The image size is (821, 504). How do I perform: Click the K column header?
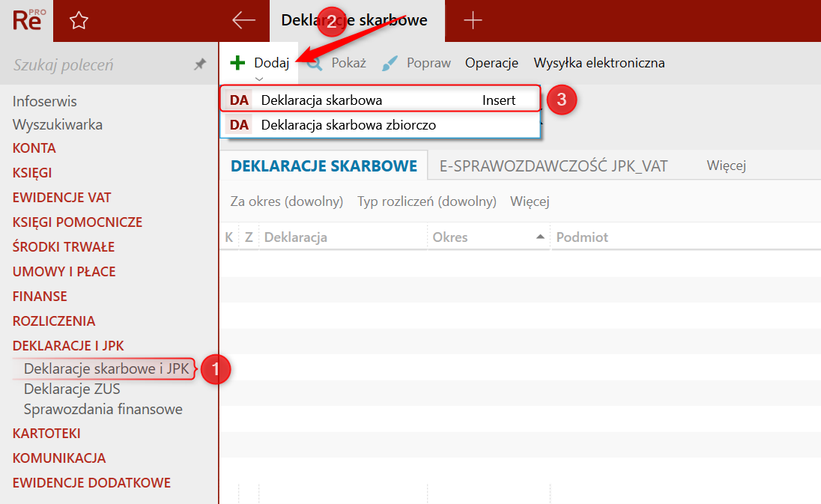tap(228, 237)
